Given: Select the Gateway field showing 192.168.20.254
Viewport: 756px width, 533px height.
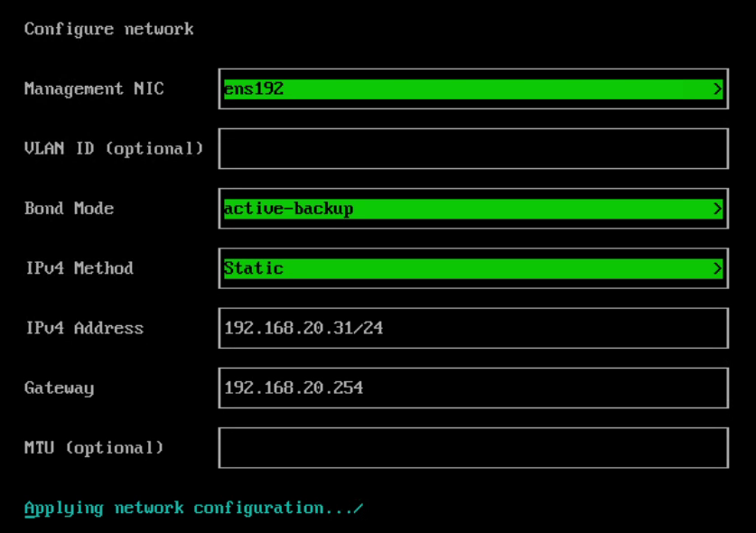Looking at the screenshot, I should [x=473, y=388].
